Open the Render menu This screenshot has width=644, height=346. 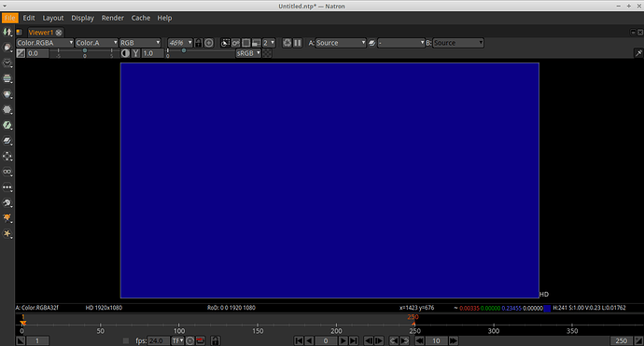[x=113, y=18]
